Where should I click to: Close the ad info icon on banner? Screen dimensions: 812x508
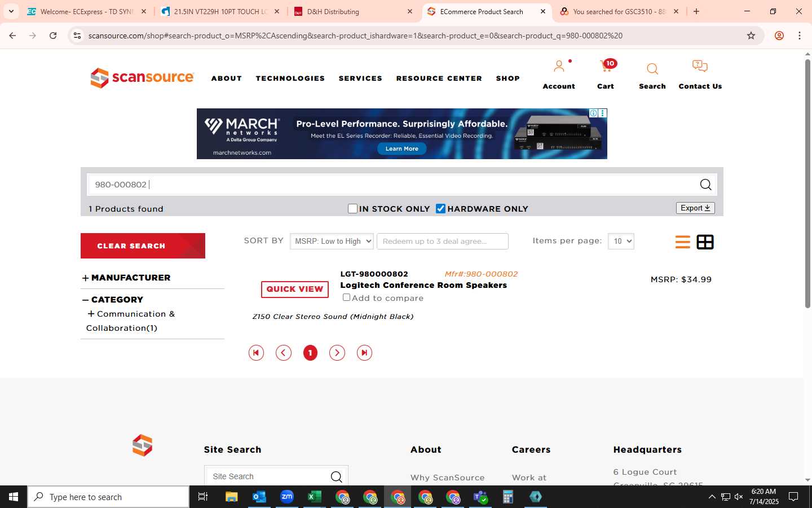click(x=593, y=113)
